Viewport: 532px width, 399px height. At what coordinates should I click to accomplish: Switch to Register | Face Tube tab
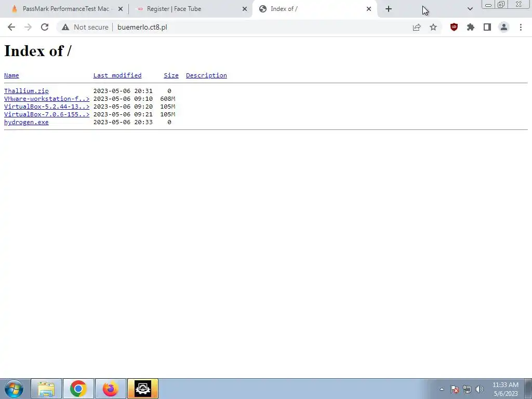[x=190, y=9]
